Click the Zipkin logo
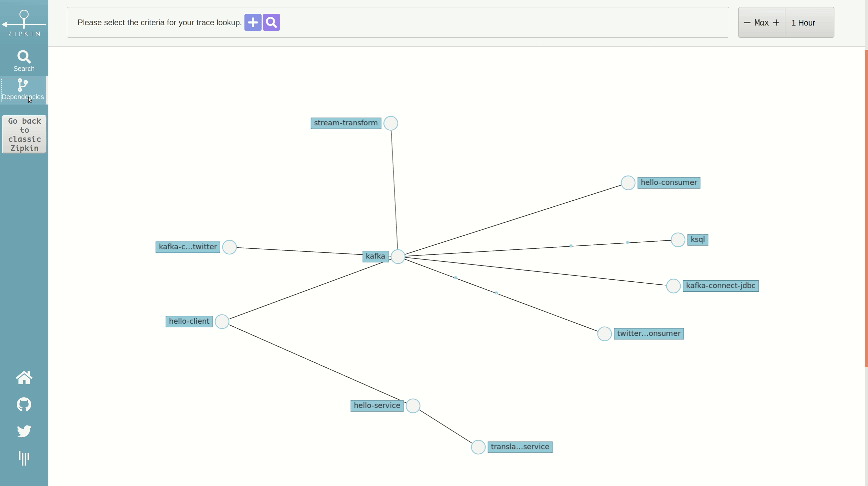868x486 pixels. coord(24,23)
